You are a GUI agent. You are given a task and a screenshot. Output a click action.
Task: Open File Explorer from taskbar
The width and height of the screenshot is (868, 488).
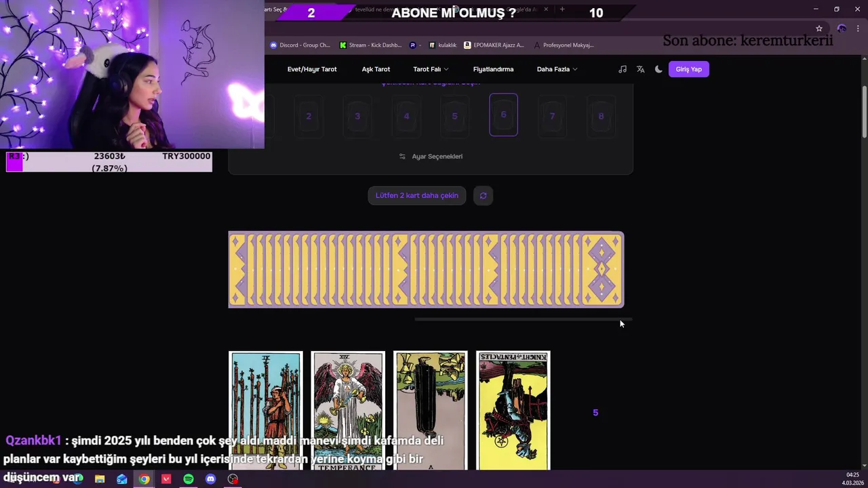(100, 479)
